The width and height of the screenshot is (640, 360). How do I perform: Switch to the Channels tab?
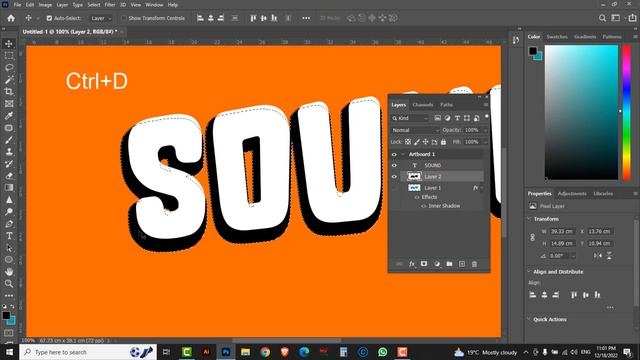422,105
